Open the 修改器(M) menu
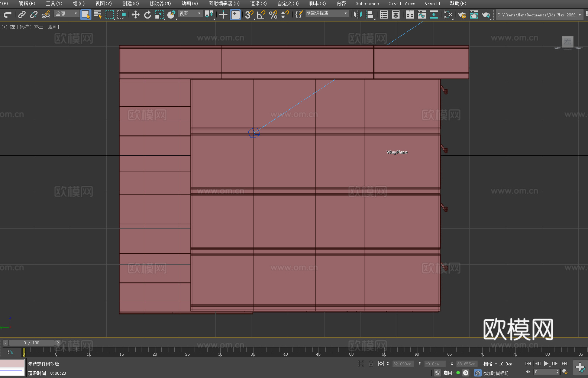This screenshot has width=588, height=378. [160, 3]
